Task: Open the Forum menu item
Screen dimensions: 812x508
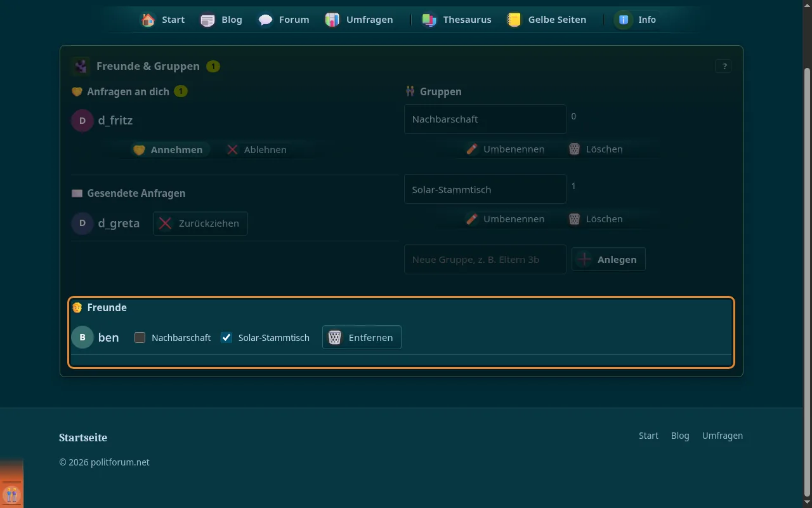Action: tap(284, 20)
